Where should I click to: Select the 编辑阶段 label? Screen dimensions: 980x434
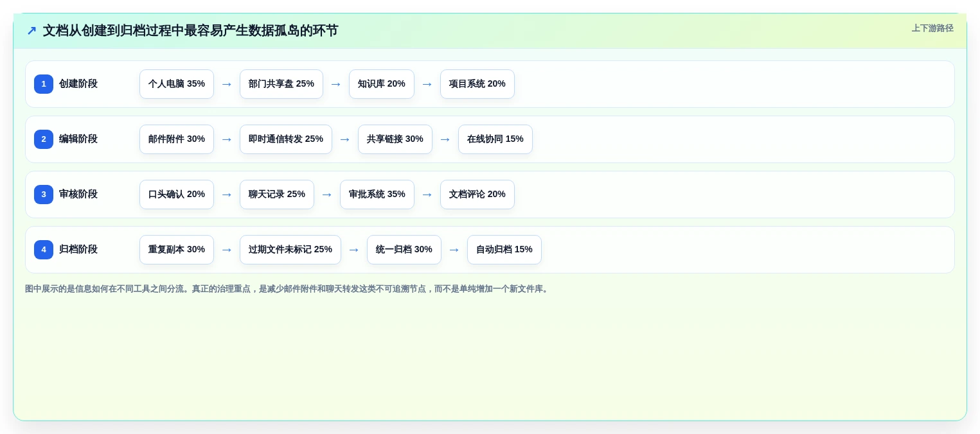coord(78,139)
